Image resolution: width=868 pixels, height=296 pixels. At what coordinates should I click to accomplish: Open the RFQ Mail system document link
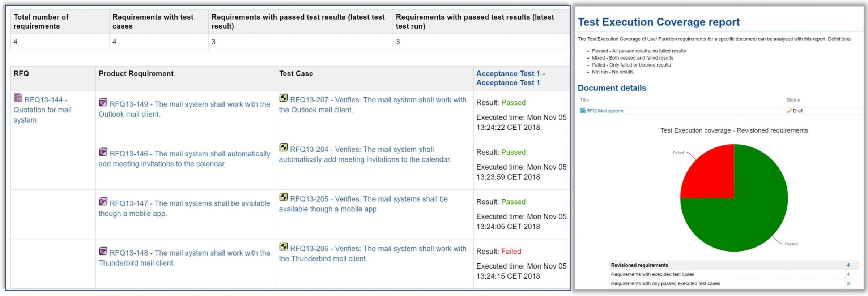(605, 111)
